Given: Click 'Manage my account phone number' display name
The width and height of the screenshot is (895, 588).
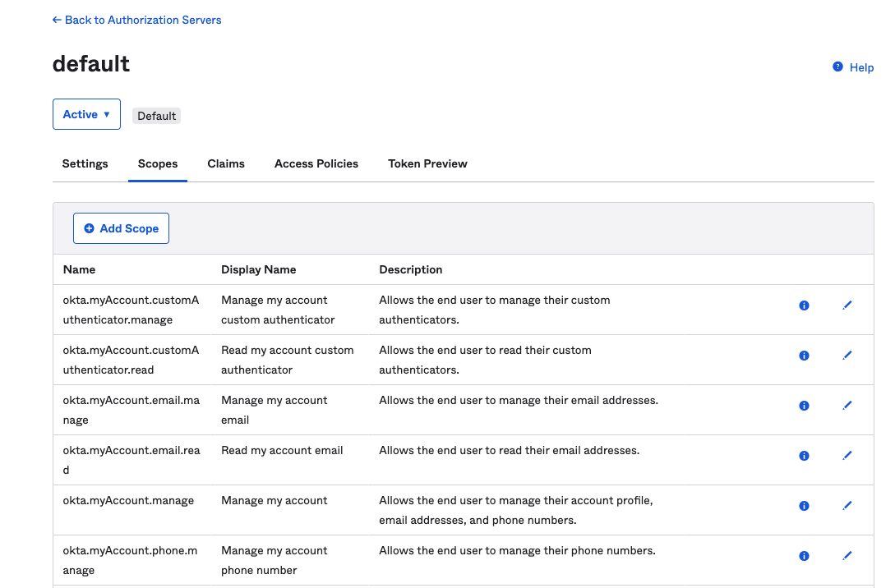Looking at the screenshot, I should point(274,560).
